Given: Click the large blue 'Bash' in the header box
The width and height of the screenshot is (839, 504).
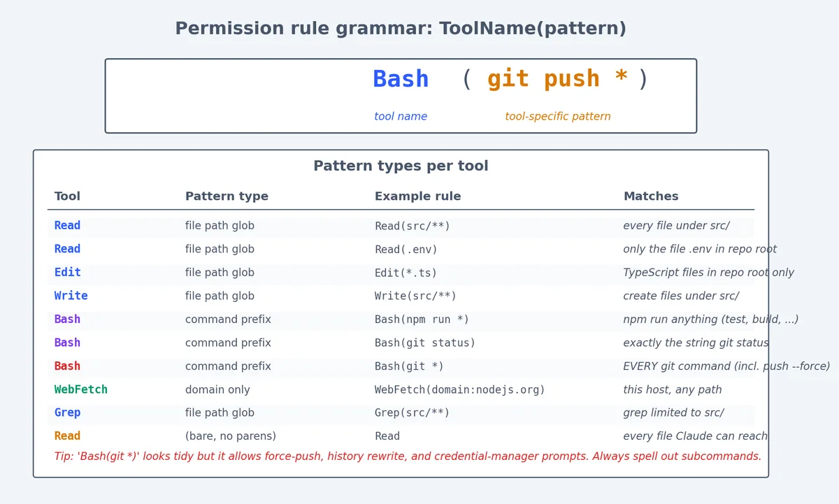Looking at the screenshot, I should (401, 79).
